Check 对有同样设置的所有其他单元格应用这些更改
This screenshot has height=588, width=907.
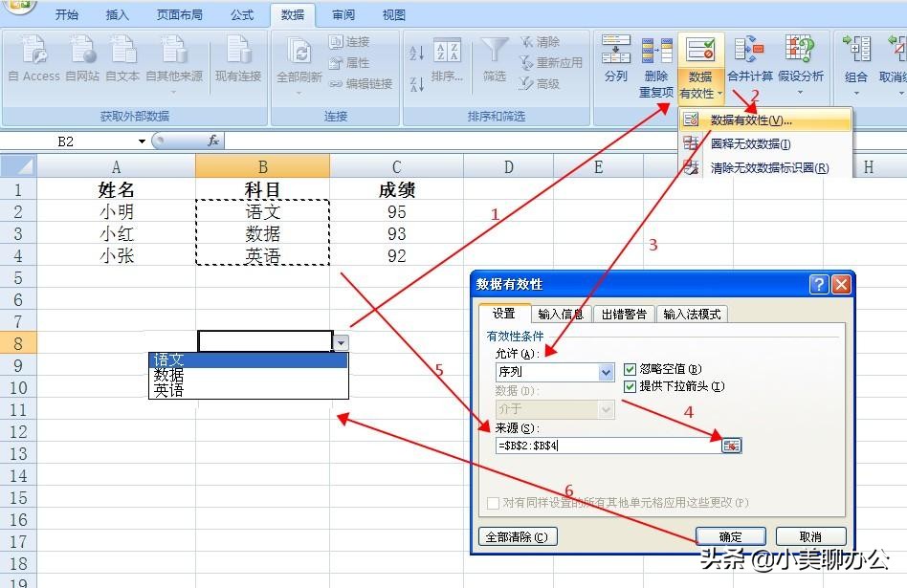click(x=493, y=503)
